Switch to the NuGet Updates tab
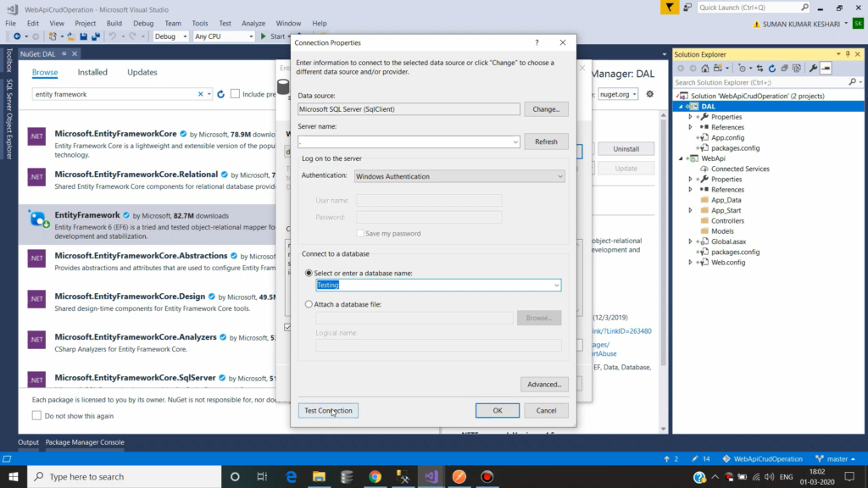Screen dimensions: 868x488 142,72
